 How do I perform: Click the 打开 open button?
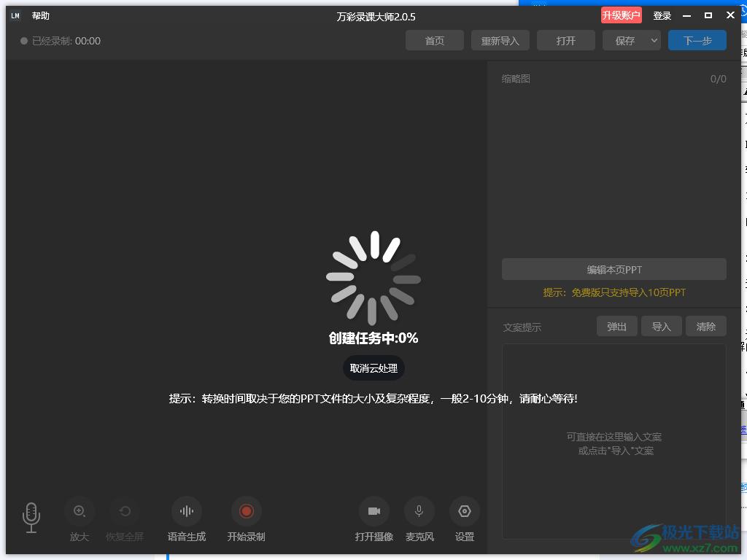pos(566,41)
